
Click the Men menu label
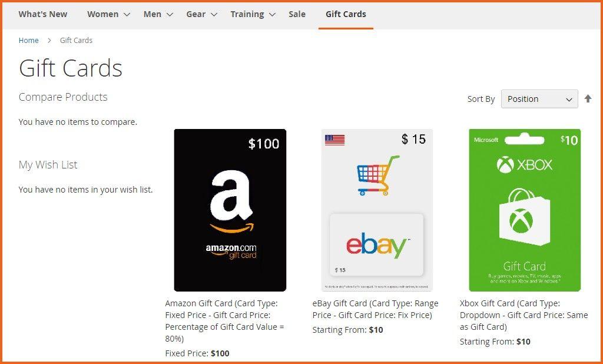(x=152, y=14)
